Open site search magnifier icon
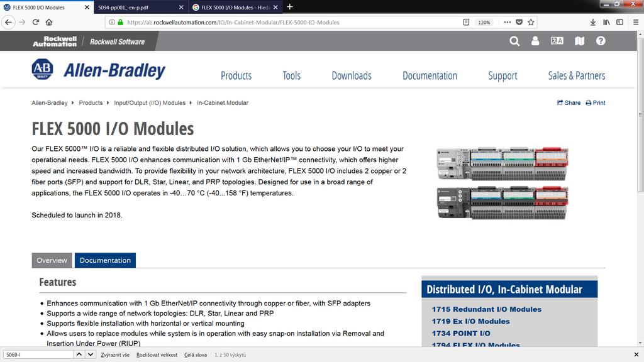The height and width of the screenshot is (362, 644). (514, 41)
